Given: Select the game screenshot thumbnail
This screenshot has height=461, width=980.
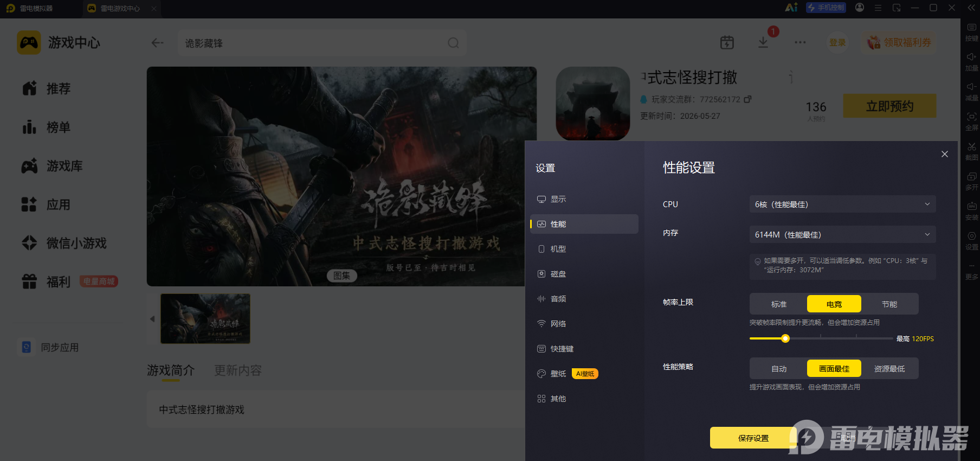Looking at the screenshot, I should pos(205,319).
